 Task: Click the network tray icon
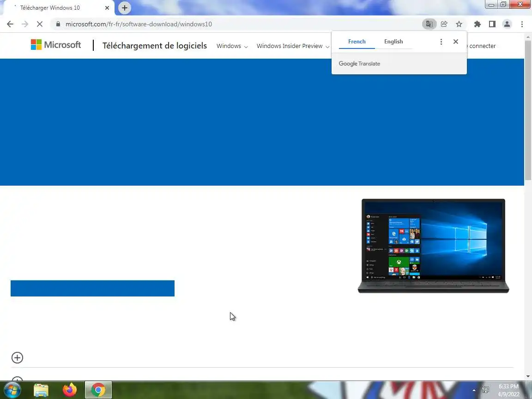click(x=485, y=390)
